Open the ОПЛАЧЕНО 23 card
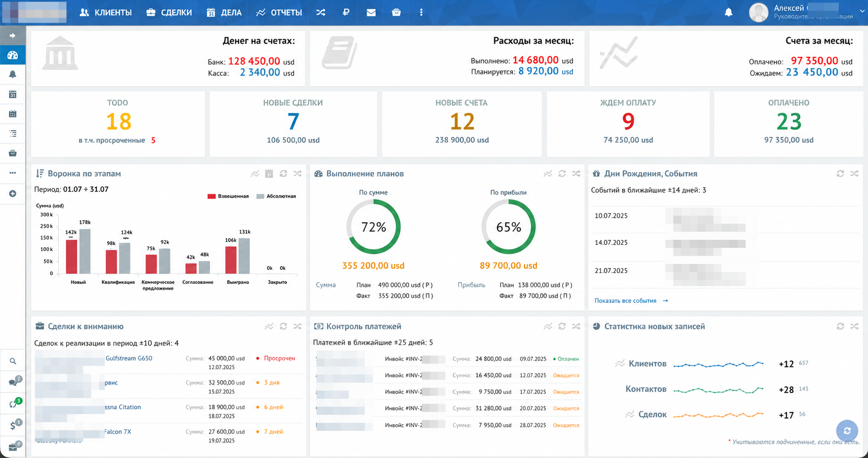This screenshot has width=868, height=458. click(789, 124)
